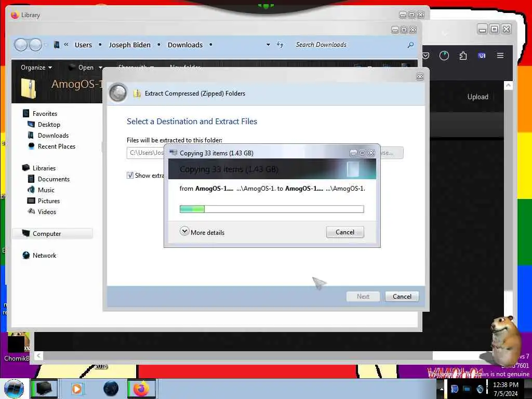This screenshot has width=532, height=399.
Task: Open the address bar history dropdown arrow
Action: click(268, 45)
